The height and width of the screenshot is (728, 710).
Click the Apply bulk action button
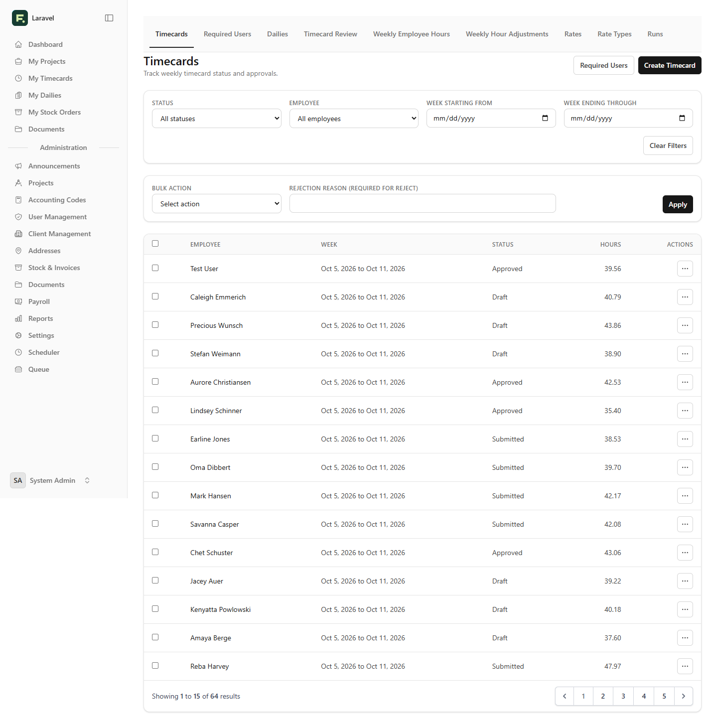click(x=678, y=204)
